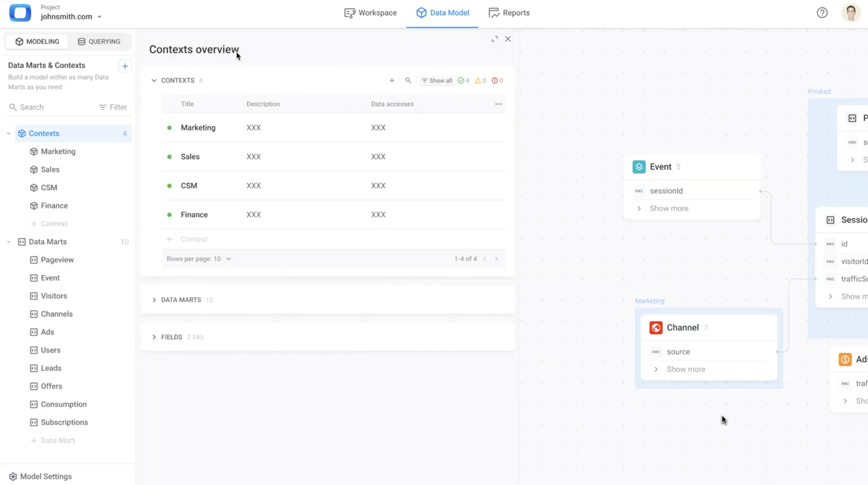This screenshot has width=868, height=485.
Task: Expand the FIELDS section
Action: pos(154,337)
